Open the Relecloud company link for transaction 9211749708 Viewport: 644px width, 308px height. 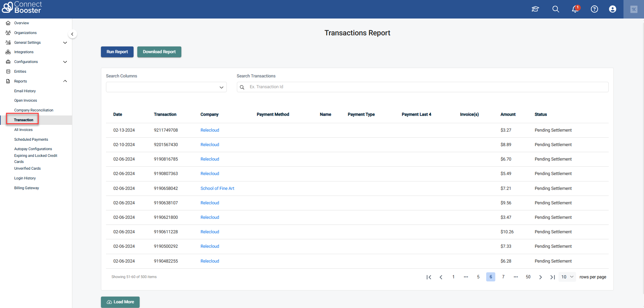[x=210, y=130]
